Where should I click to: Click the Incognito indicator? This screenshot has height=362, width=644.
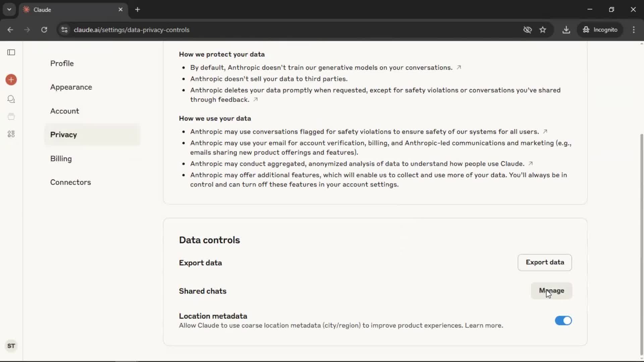(x=600, y=30)
